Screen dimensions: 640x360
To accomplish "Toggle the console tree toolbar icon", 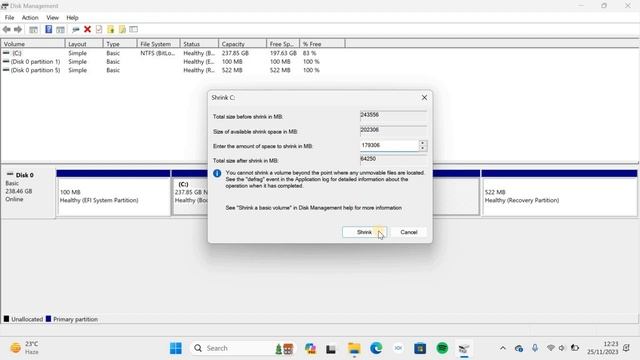I will pos(33,29).
